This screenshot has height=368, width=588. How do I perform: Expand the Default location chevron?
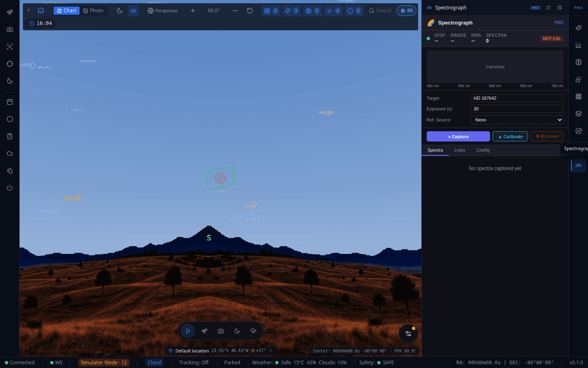[270, 351]
